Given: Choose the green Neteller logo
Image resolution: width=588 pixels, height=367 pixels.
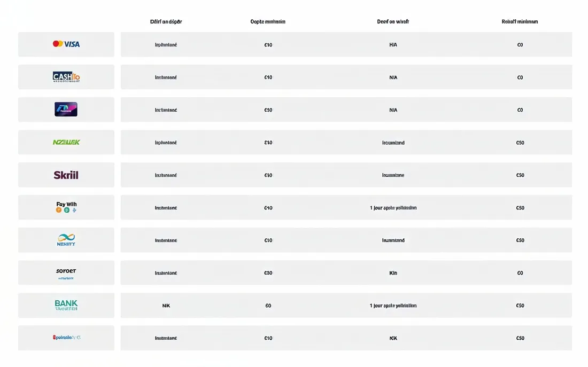Looking at the screenshot, I should pos(66,142).
